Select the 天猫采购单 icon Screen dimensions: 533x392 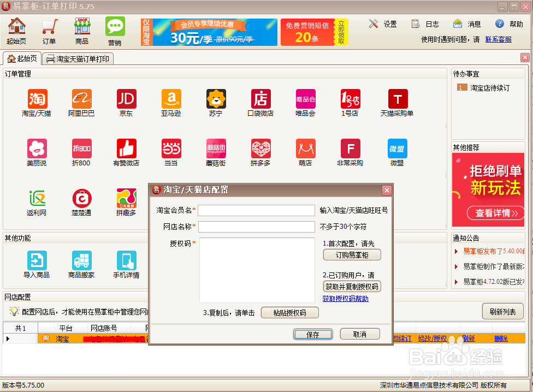(x=398, y=103)
